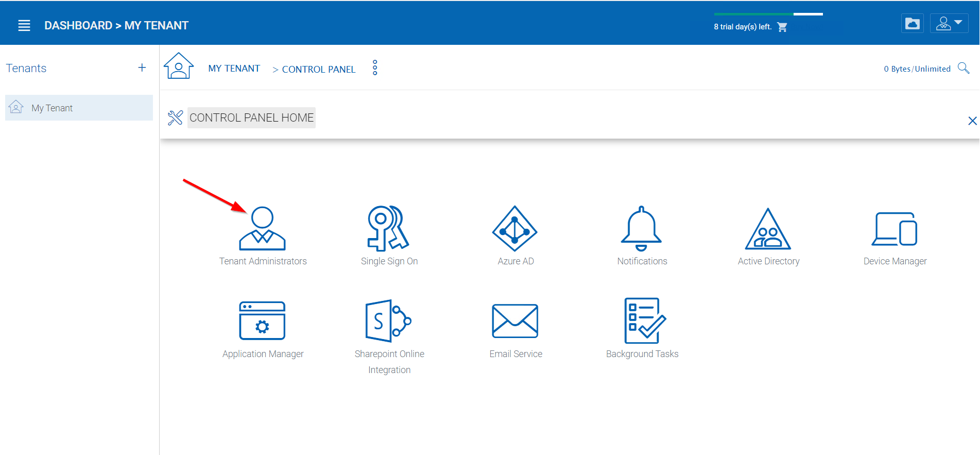Click DASHBOARD > MY TENANT header title

tap(116, 25)
